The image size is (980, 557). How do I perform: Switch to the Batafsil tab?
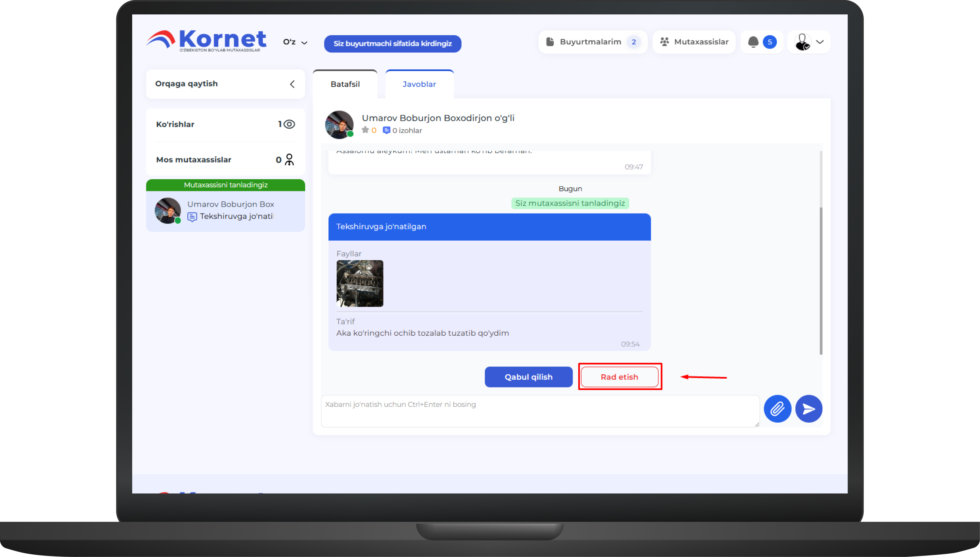click(345, 84)
